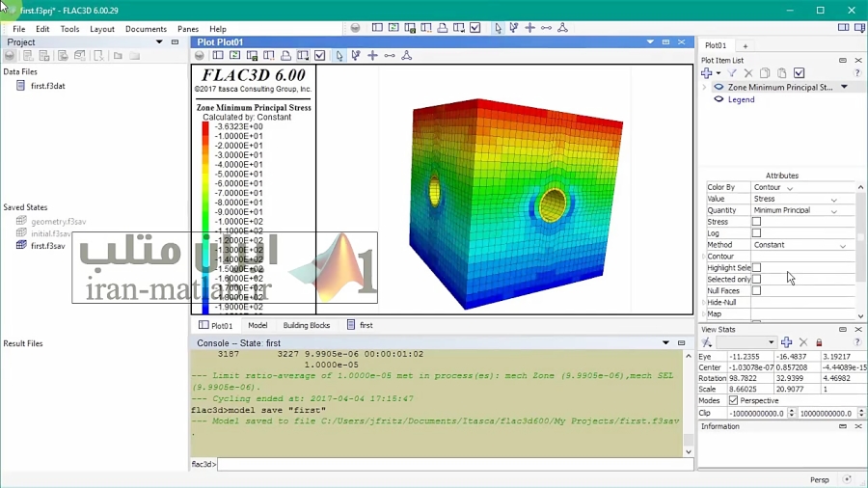Click the paste icon in Plot Item List

(x=781, y=73)
